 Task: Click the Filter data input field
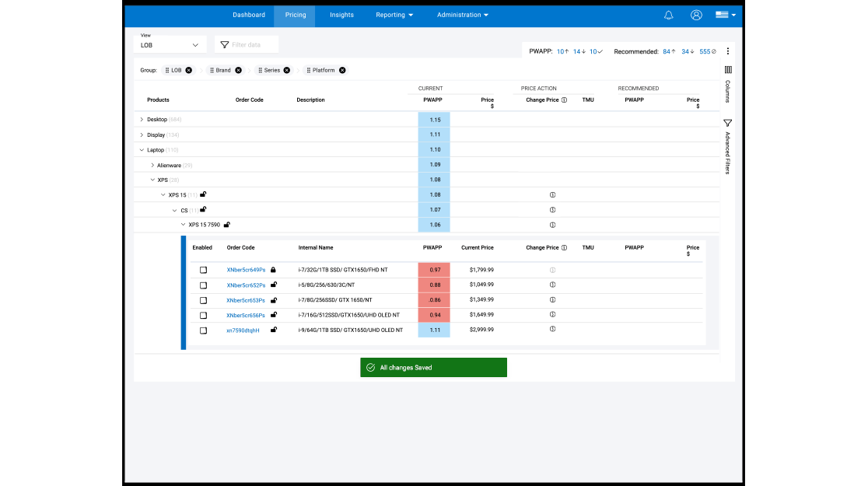(247, 45)
